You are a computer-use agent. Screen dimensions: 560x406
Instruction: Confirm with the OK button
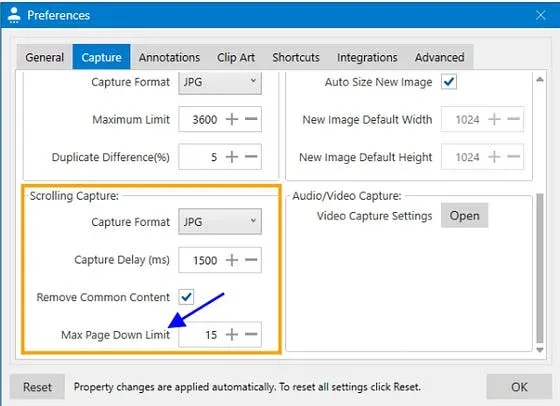pyautogui.click(x=519, y=387)
